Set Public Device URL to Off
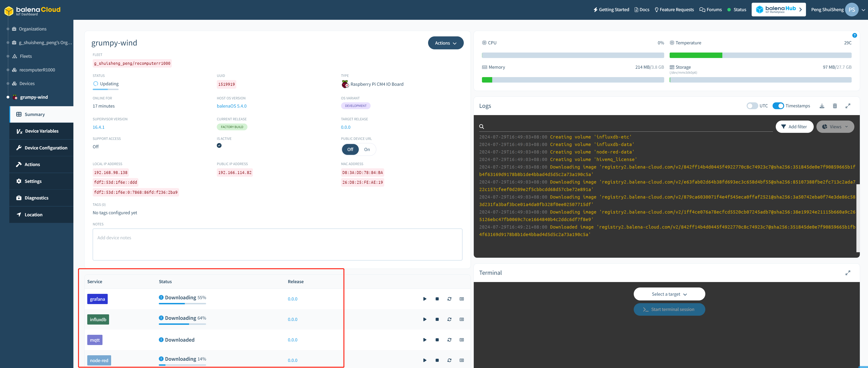Viewport: 868px width, 368px height. pyautogui.click(x=350, y=149)
